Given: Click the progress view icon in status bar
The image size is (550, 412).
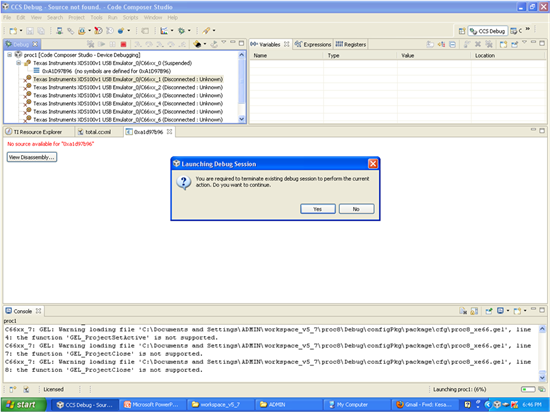Looking at the screenshot, I should (x=542, y=389).
